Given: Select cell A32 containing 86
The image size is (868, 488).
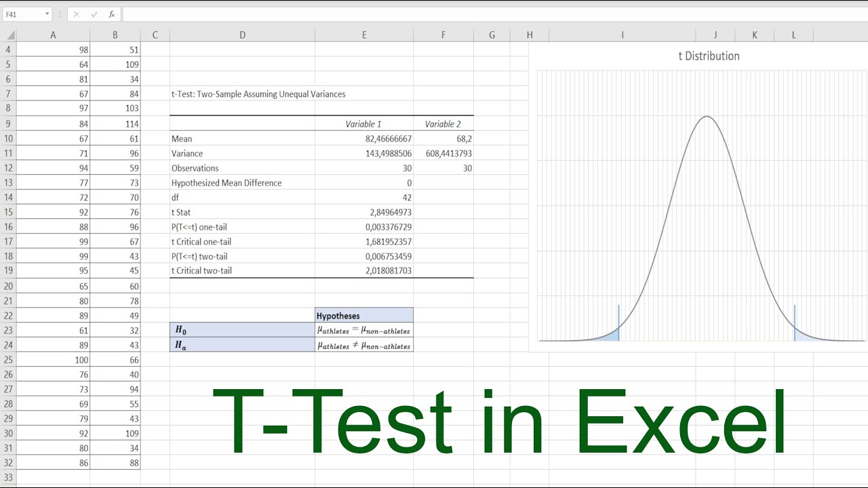Looking at the screenshot, I should click(53, 463).
